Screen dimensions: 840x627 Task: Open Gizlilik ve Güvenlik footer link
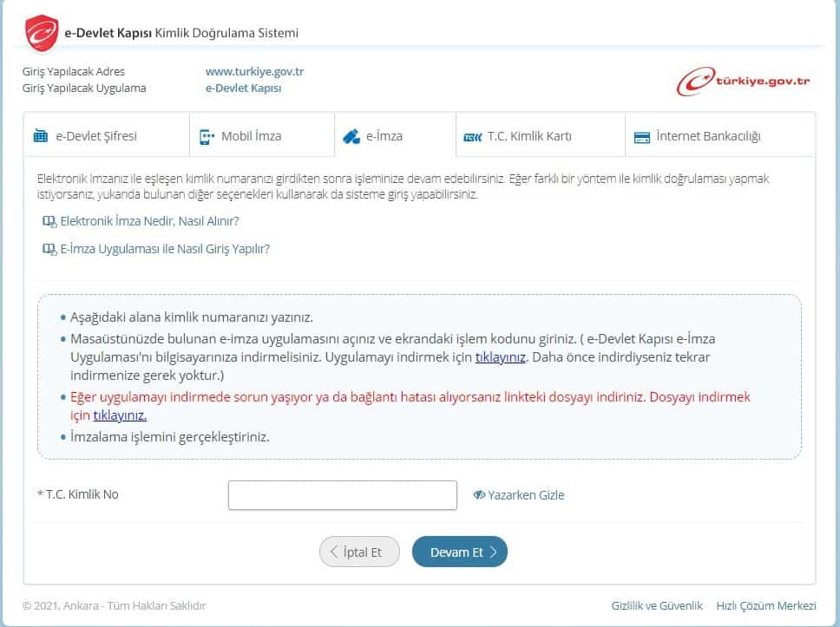[657, 605]
